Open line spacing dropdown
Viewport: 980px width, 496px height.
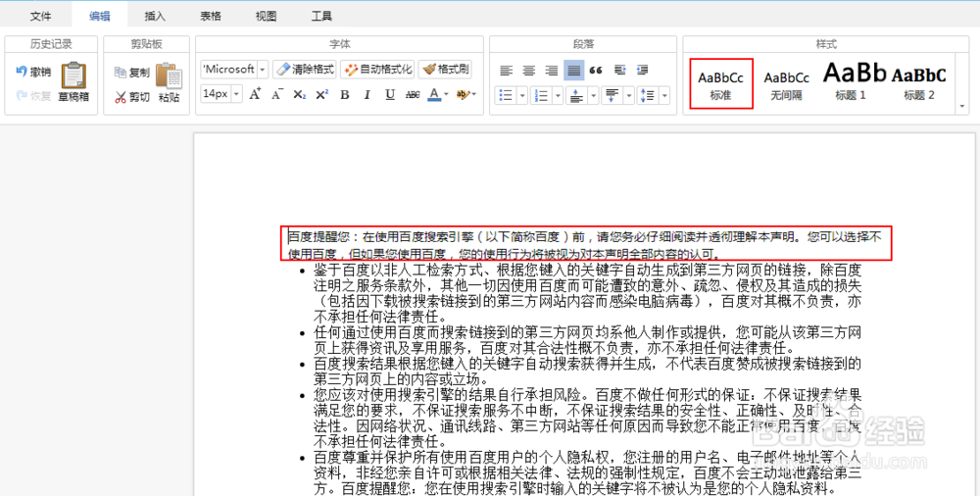[x=664, y=95]
